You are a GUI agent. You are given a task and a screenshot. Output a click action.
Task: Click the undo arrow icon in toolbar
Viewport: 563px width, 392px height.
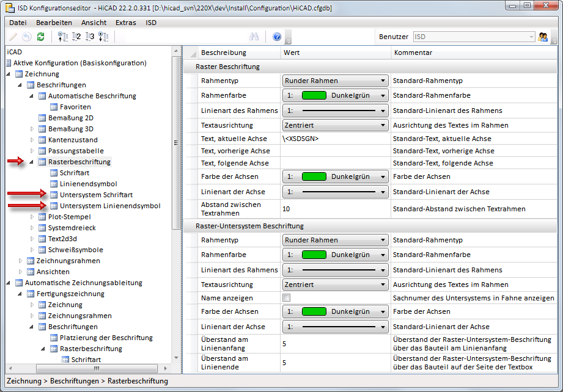click(27, 37)
